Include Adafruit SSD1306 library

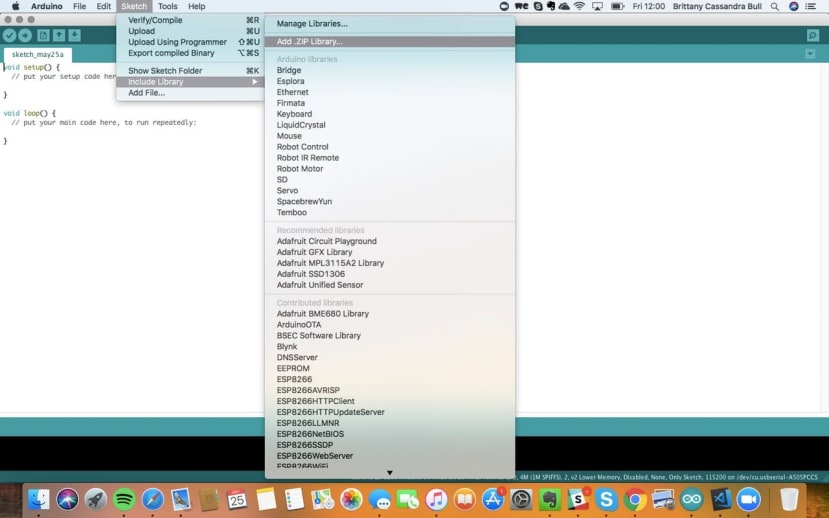(x=390, y=274)
